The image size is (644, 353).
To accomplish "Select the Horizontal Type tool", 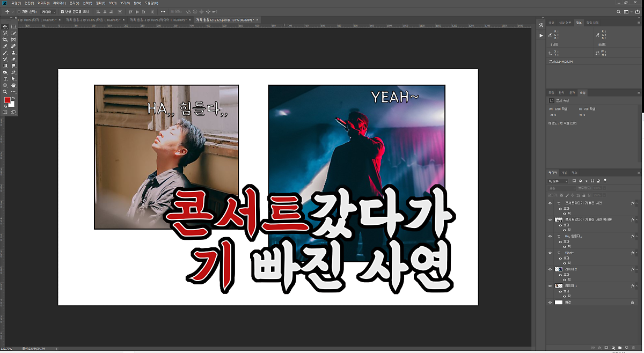I will pyautogui.click(x=5, y=79).
